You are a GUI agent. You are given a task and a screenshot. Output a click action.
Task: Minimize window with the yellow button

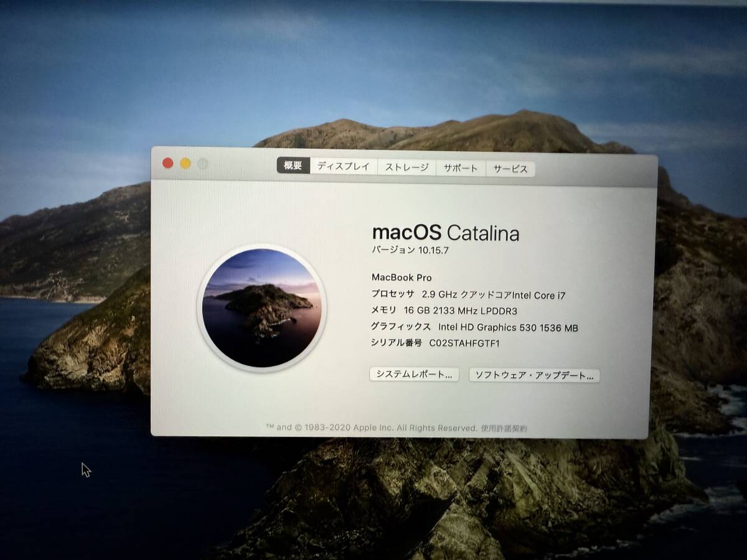185,164
